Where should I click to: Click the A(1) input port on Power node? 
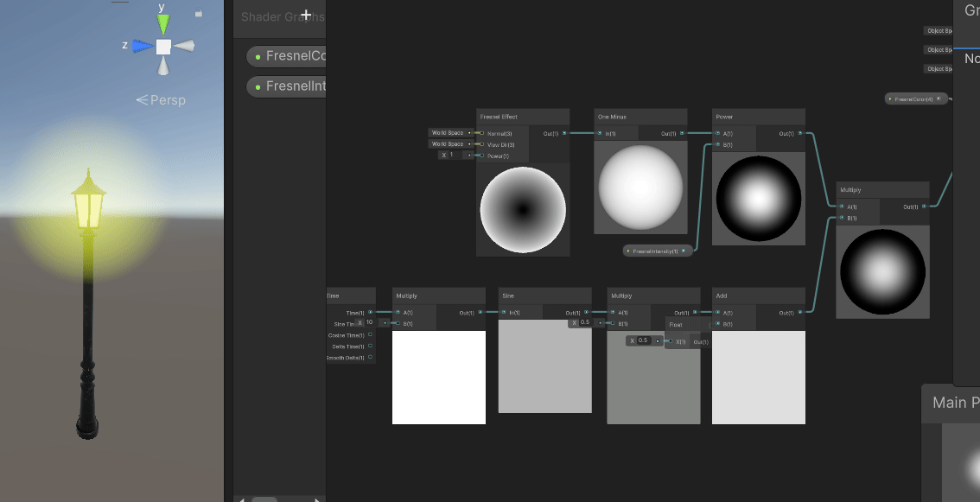[717, 133]
